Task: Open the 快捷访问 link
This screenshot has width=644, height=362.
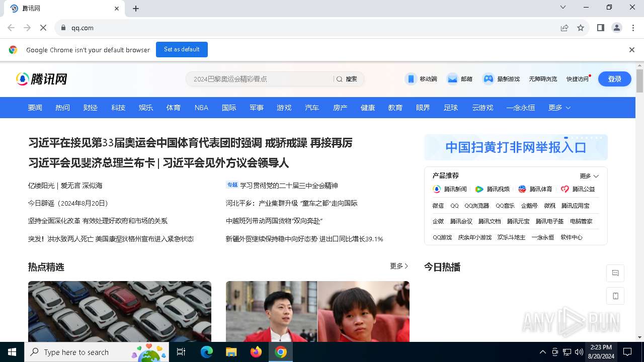Action: [577, 79]
